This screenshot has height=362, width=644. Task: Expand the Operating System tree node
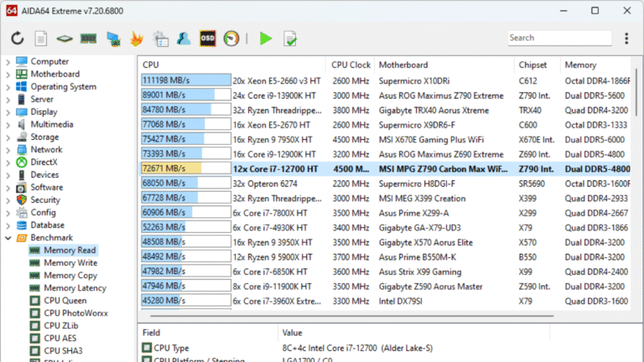[x=8, y=87]
